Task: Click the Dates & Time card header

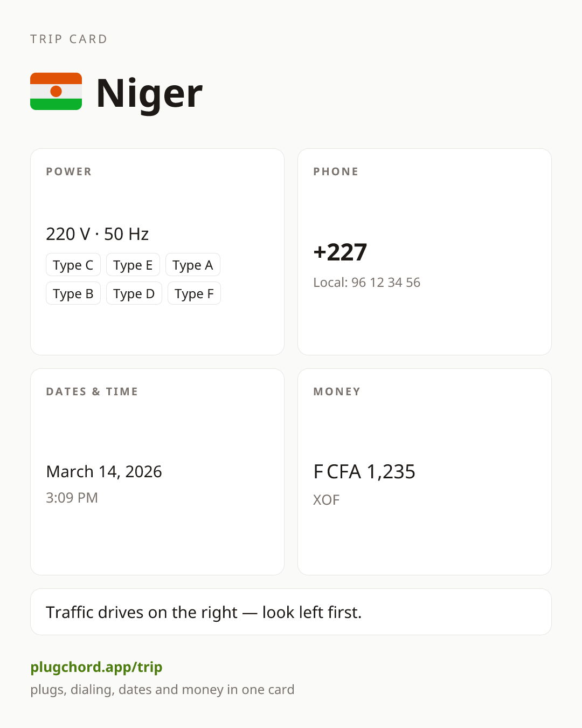Action: [92, 392]
